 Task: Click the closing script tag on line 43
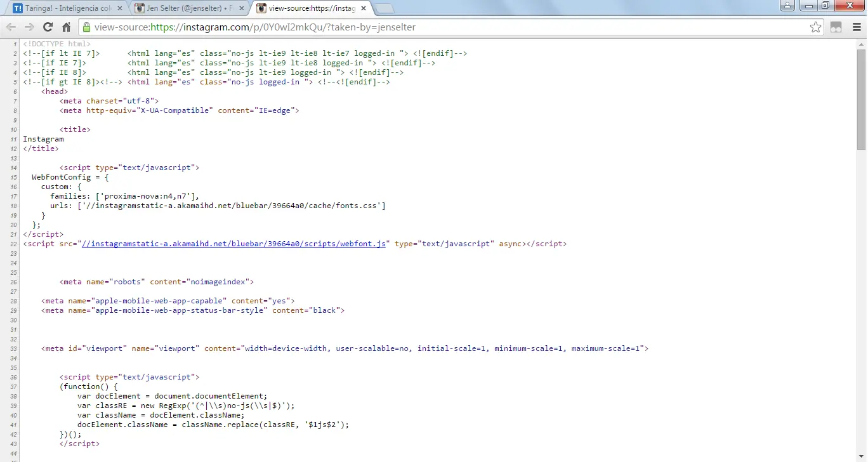click(79, 444)
